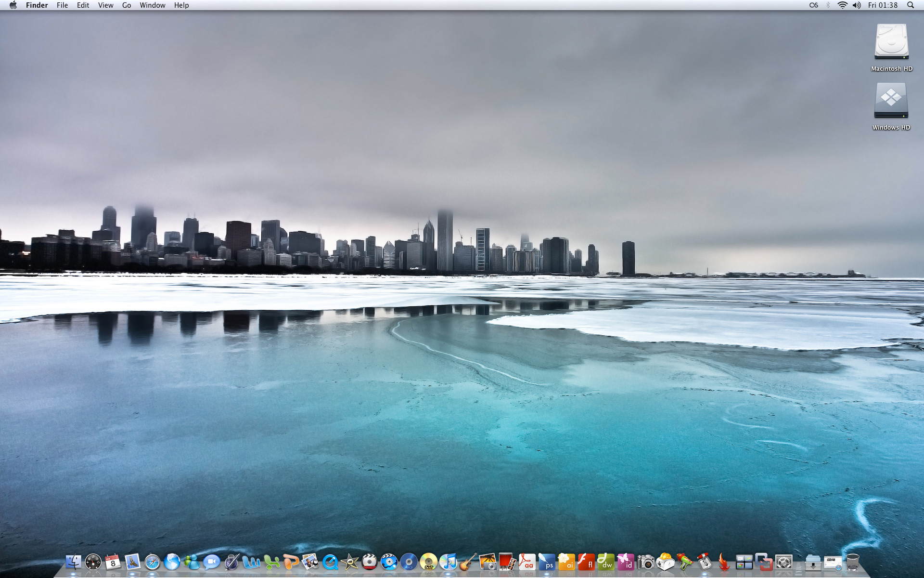Click the Bluetooth status icon

pyautogui.click(x=828, y=5)
